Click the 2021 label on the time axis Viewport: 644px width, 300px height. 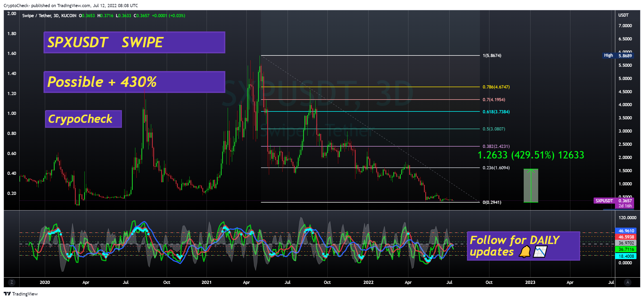pyautogui.click(x=206, y=282)
